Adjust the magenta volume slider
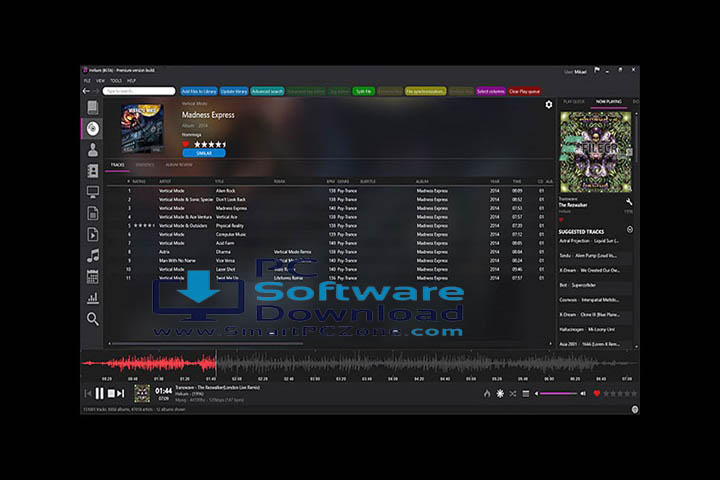The height and width of the screenshot is (480, 720). 558,394
